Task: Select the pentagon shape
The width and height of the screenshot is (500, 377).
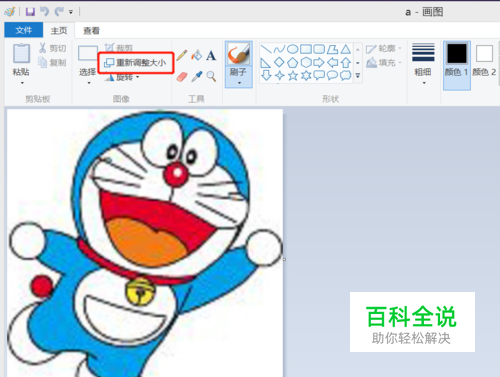Action: (x=292, y=62)
